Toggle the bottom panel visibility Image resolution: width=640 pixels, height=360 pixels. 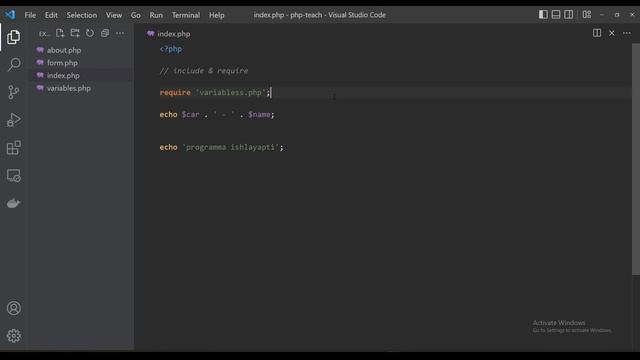[556, 15]
